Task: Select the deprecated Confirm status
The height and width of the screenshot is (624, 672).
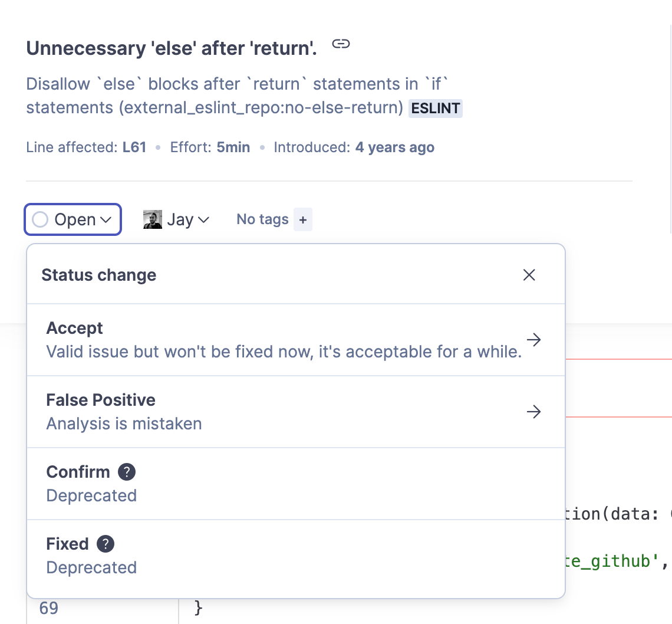Action: [78, 472]
